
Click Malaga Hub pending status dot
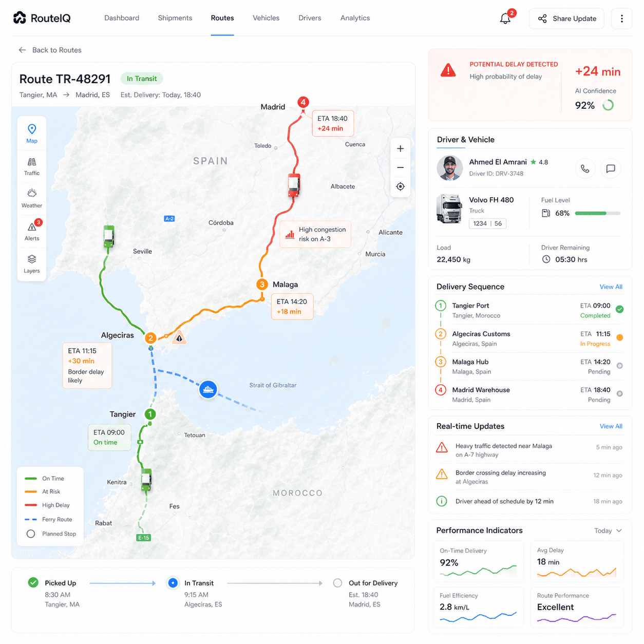(620, 366)
